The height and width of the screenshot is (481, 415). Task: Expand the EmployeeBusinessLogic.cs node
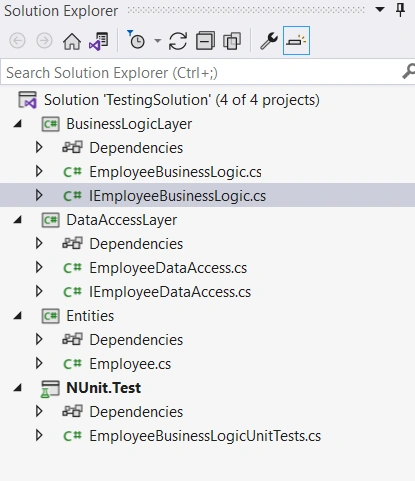click(x=39, y=171)
